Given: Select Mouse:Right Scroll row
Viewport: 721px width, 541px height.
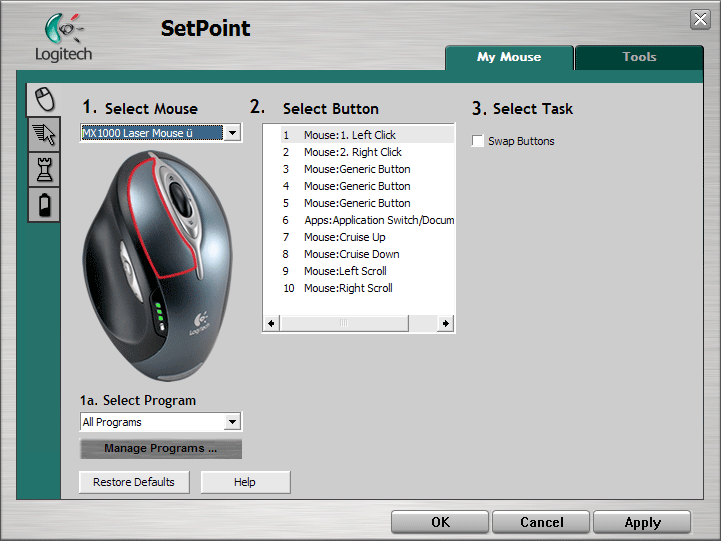Looking at the screenshot, I should click(x=367, y=288).
